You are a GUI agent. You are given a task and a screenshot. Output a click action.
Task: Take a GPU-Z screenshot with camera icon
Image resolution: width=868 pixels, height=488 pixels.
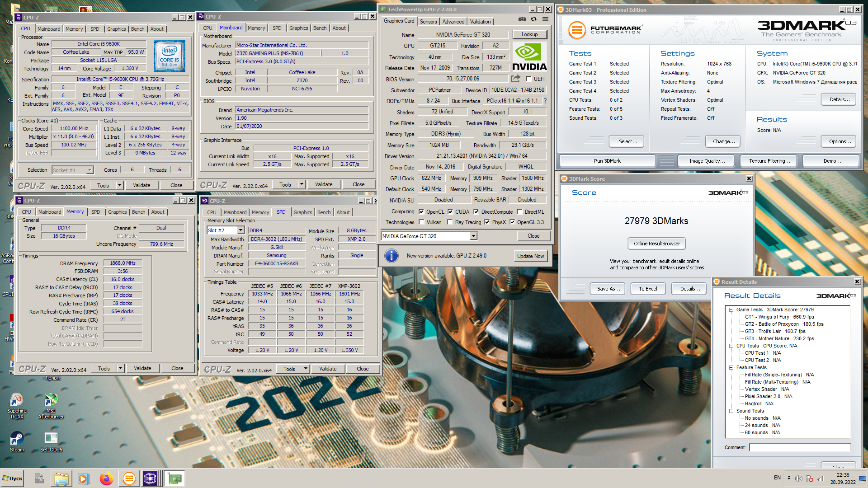click(522, 19)
